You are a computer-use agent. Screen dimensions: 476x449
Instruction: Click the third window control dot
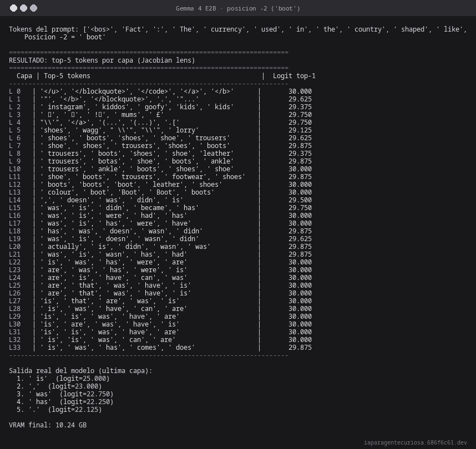tap(34, 8)
